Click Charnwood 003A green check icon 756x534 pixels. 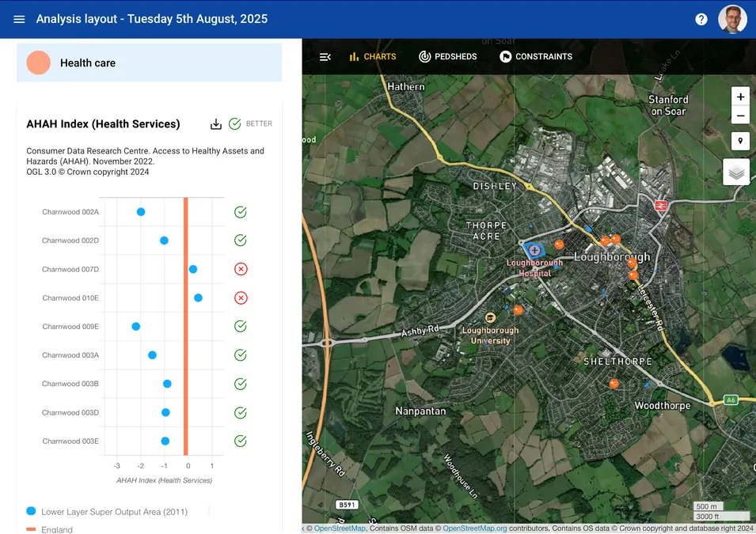[241, 355]
